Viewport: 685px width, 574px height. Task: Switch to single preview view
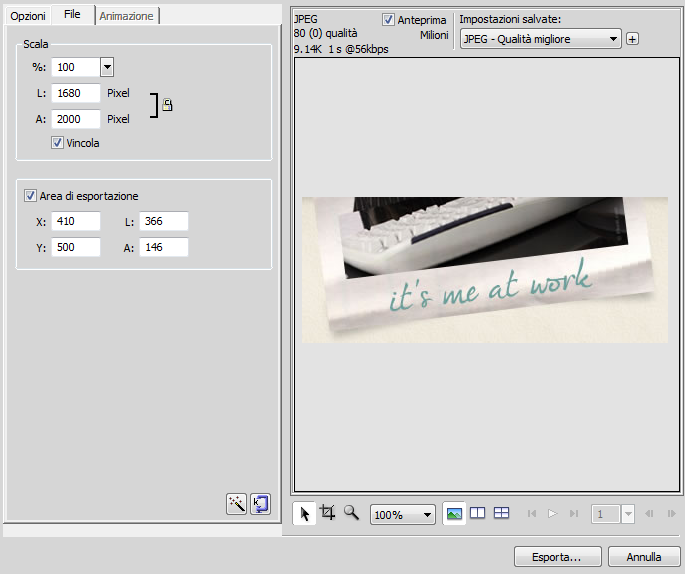pos(454,513)
